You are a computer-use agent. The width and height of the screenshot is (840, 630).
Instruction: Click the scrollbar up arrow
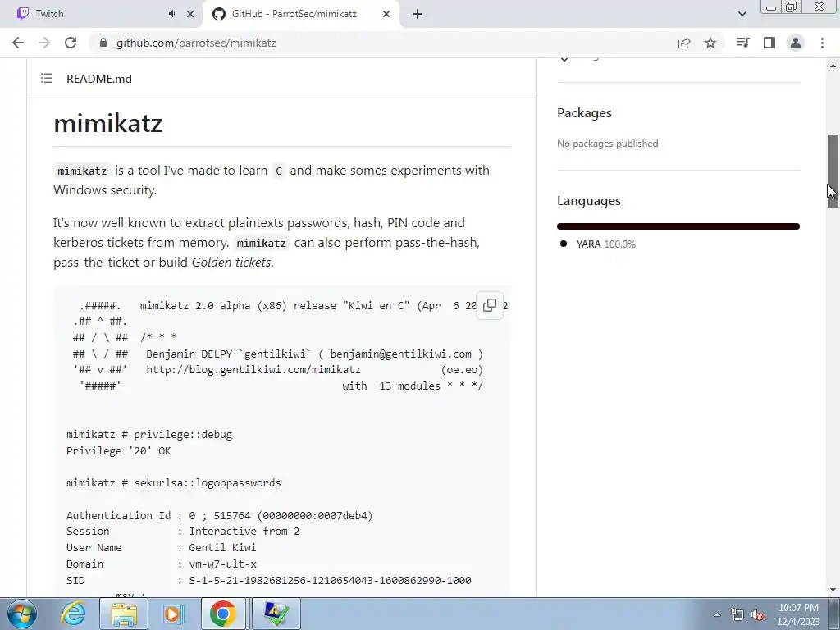click(x=833, y=66)
